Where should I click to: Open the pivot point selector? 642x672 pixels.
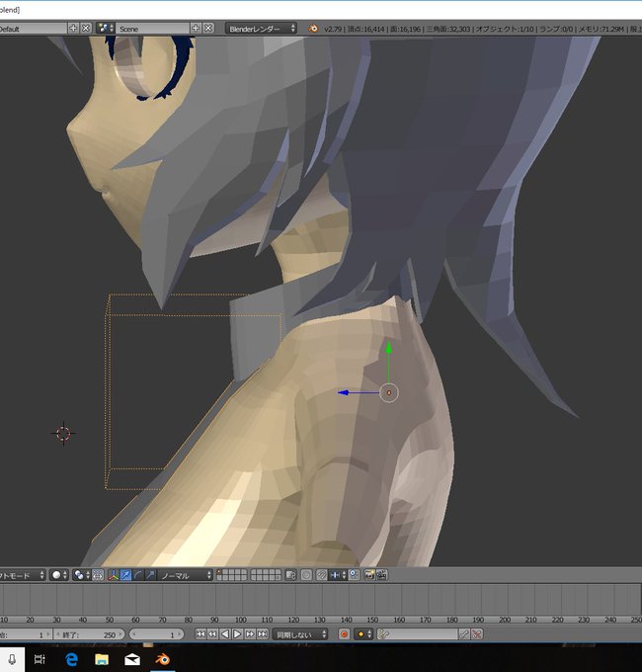(x=81, y=575)
